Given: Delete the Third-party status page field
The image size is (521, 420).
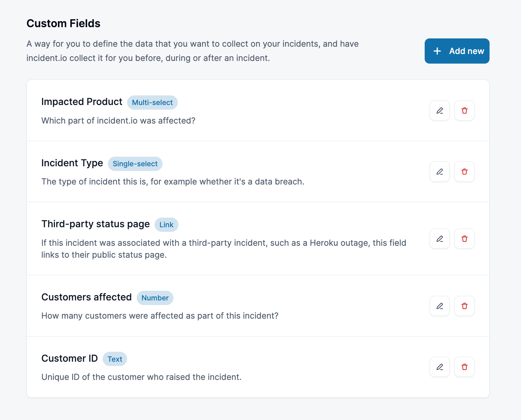Looking at the screenshot, I should (x=464, y=239).
